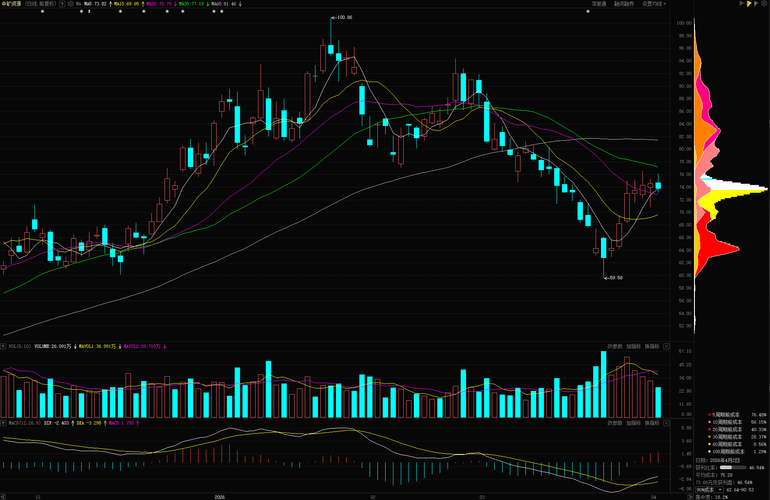Click the expand icon left of MACD label
The height and width of the screenshot is (500, 770).
(x=3, y=423)
